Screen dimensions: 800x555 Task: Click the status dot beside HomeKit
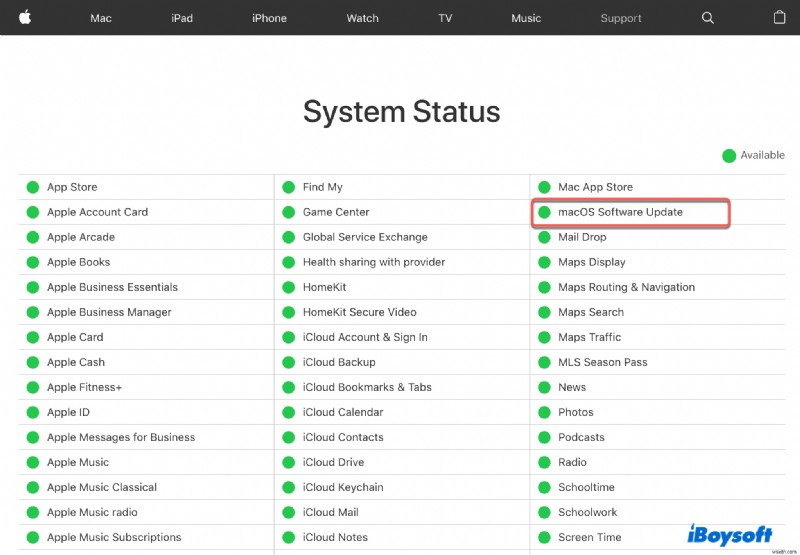(x=289, y=287)
